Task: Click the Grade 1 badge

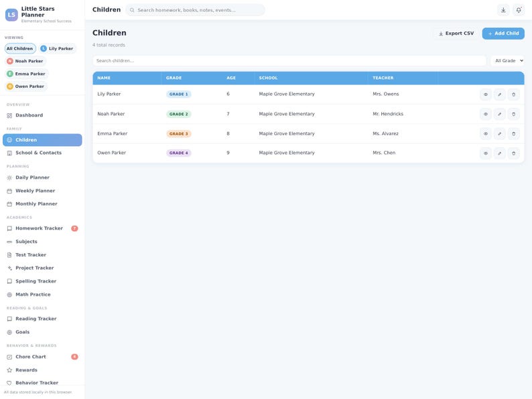Action: click(178, 94)
